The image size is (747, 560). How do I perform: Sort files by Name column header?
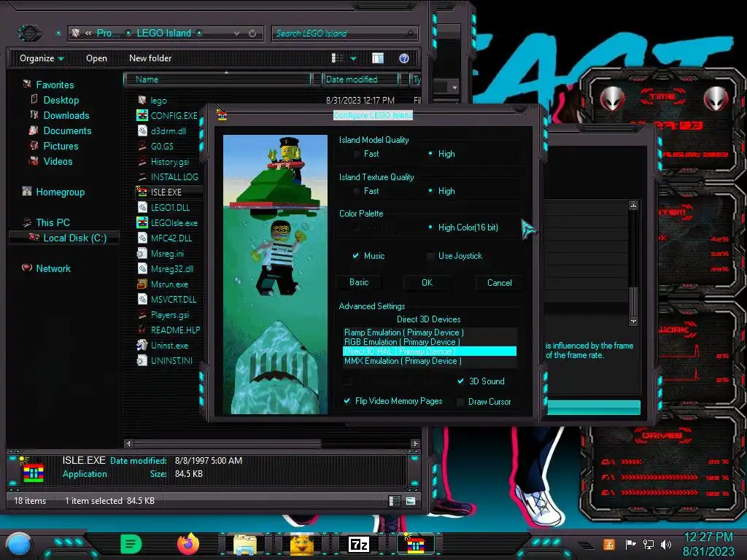tap(217, 79)
